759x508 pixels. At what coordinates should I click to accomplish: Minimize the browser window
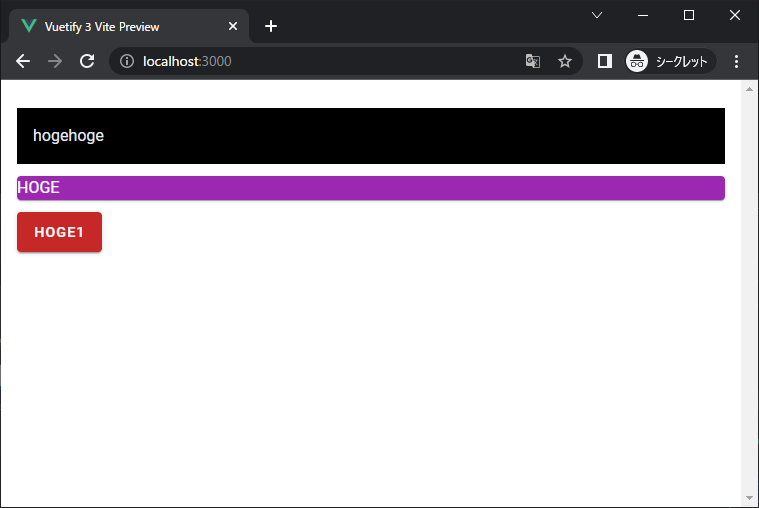643,15
